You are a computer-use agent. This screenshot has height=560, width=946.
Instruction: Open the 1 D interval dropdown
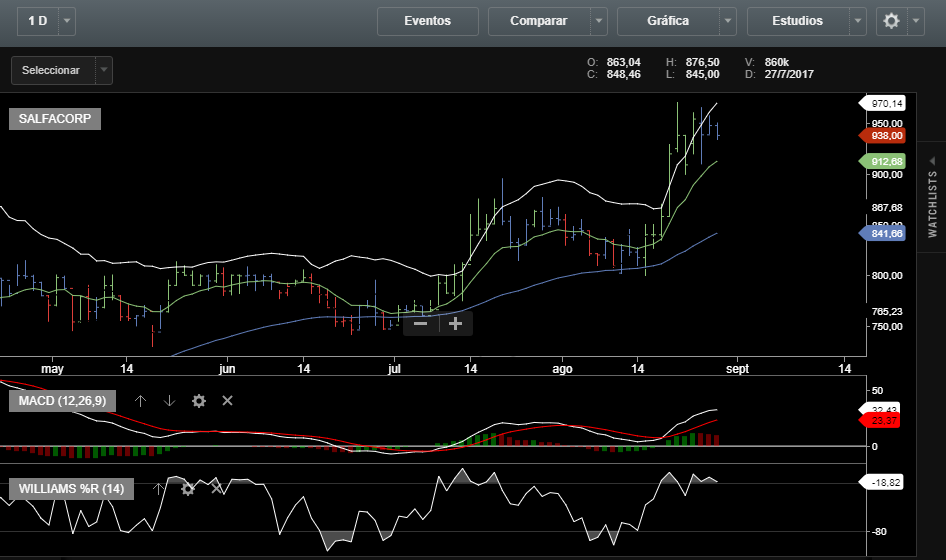pos(66,21)
